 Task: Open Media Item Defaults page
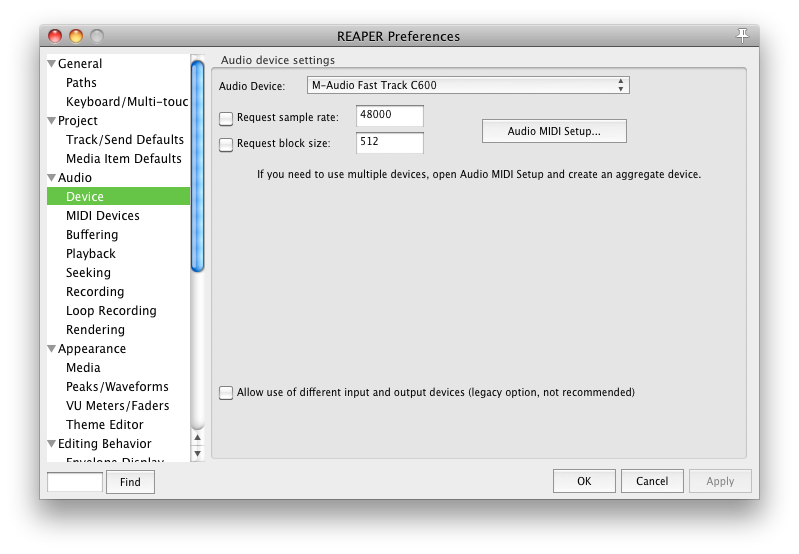coord(124,159)
